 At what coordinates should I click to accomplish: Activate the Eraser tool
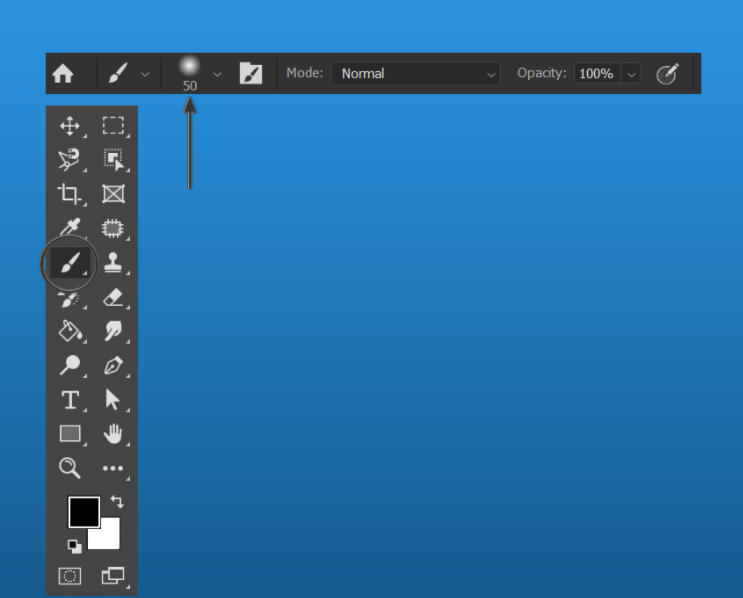click(113, 298)
